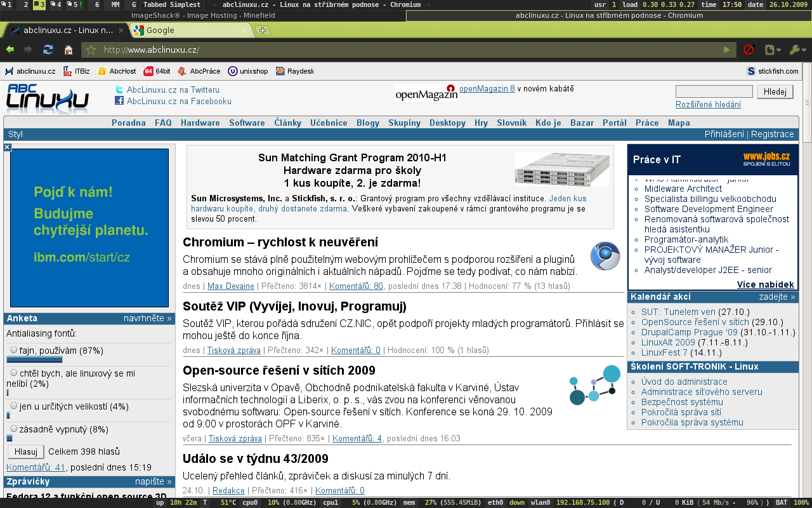Reload the page with the refresh icon
Image resolution: width=812 pixels, height=508 pixels.
[48, 50]
